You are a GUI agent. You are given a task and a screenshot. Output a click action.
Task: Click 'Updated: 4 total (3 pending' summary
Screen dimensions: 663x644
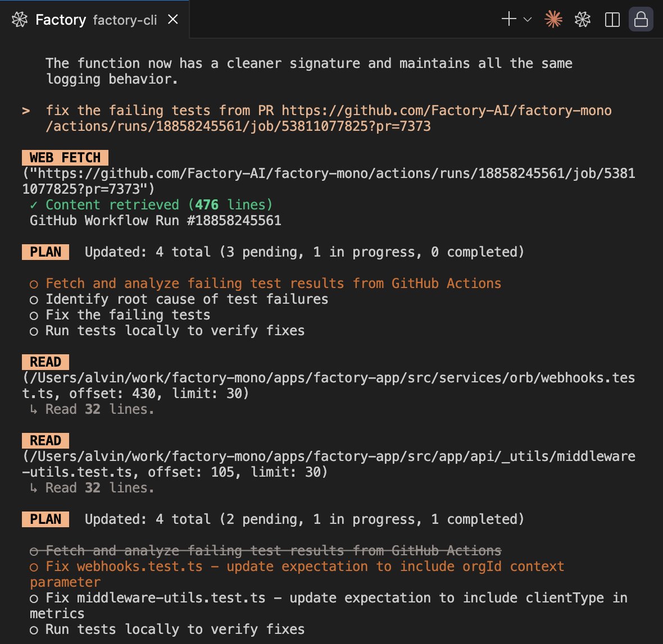click(x=305, y=252)
